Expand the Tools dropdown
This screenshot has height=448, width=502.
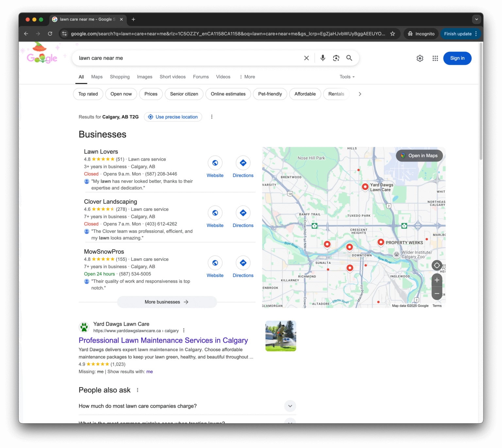click(x=347, y=77)
